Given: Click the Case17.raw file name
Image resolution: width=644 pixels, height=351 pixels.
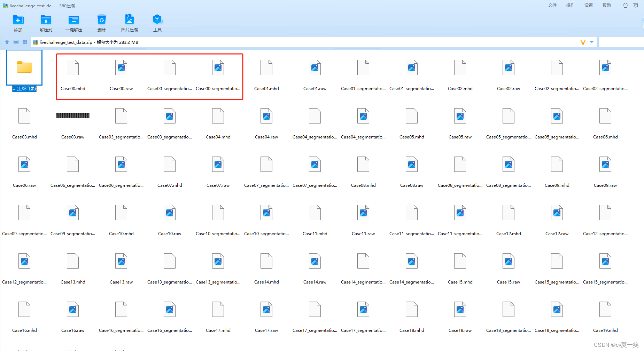Looking at the screenshot, I should tap(266, 330).
